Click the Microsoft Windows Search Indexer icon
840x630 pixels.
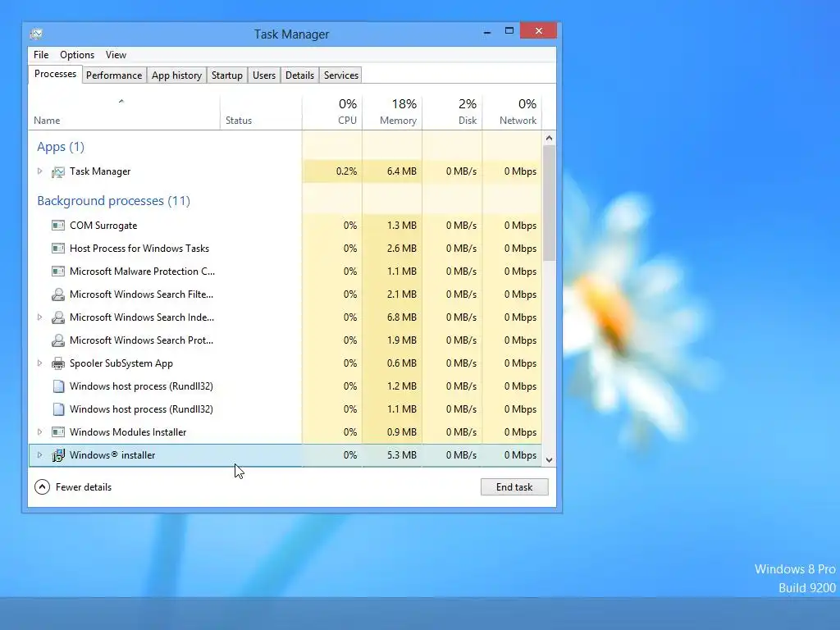58,317
